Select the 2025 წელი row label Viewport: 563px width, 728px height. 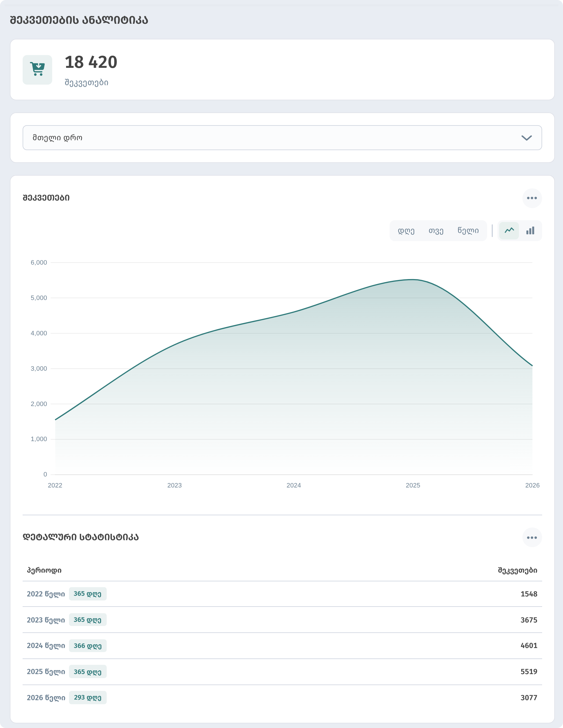point(46,672)
